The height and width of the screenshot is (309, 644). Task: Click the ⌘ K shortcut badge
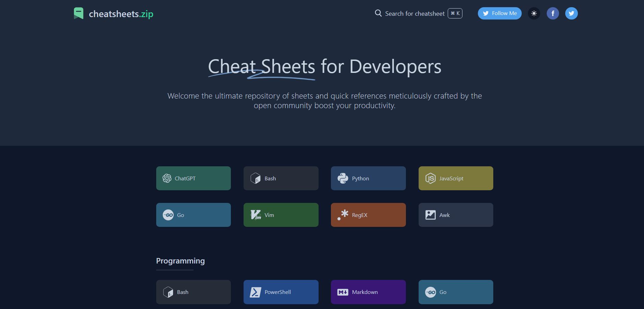click(455, 13)
